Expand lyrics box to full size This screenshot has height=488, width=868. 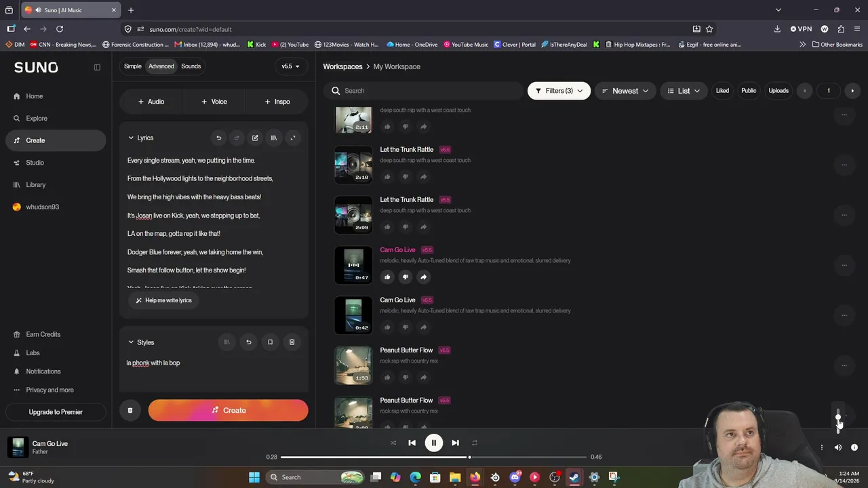(x=293, y=138)
